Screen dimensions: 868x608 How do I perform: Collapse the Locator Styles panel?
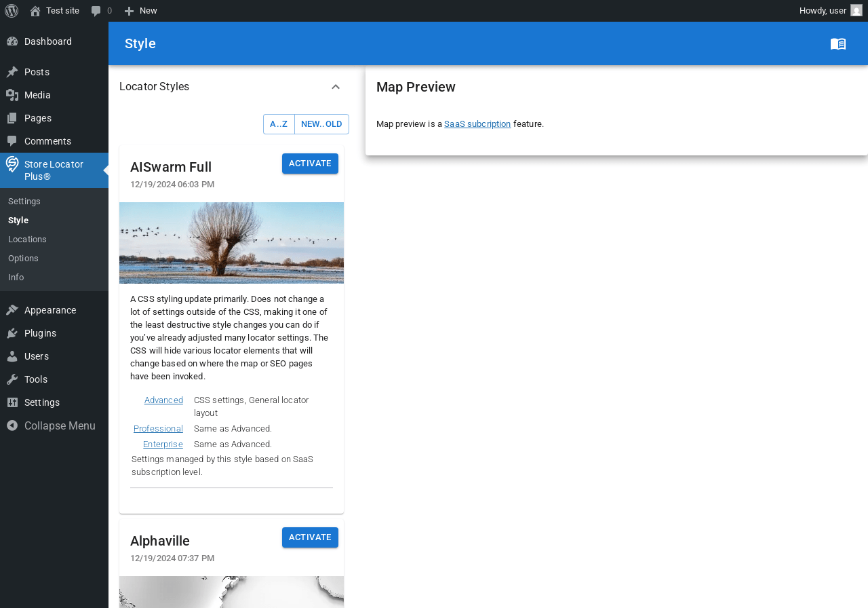point(336,87)
